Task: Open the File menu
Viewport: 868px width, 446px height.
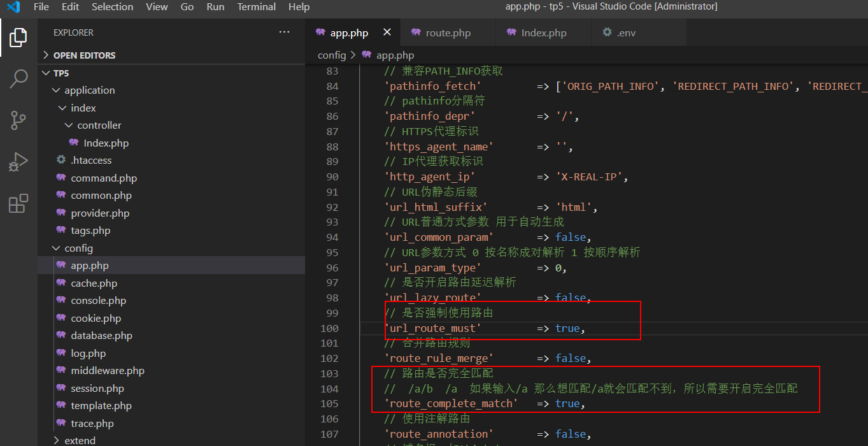Action: pyautogui.click(x=41, y=7)
